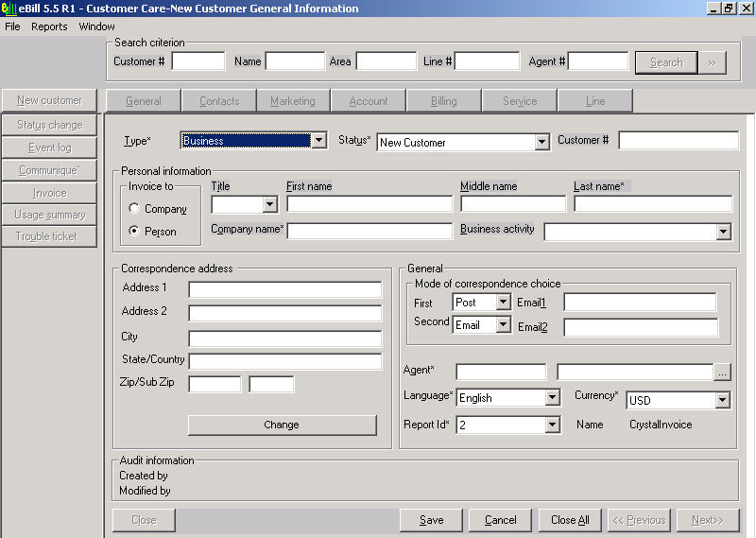Click the Communique sidebar button

[x=49, y=170]
